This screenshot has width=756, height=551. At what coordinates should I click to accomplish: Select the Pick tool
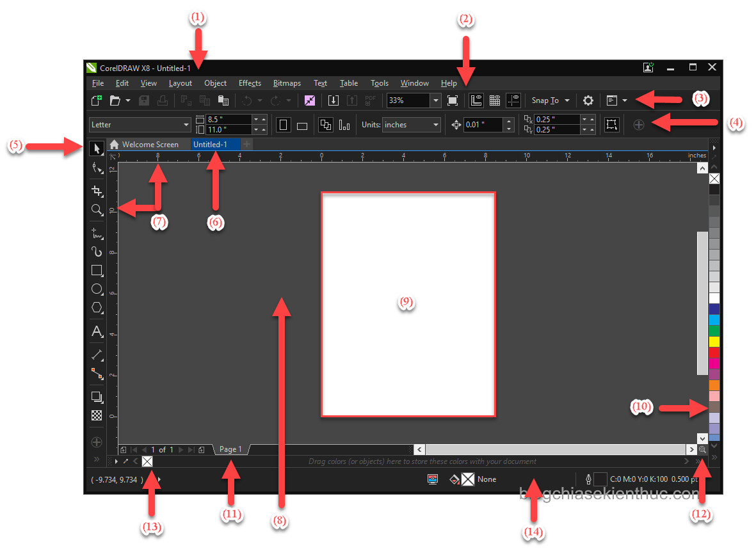97,148
